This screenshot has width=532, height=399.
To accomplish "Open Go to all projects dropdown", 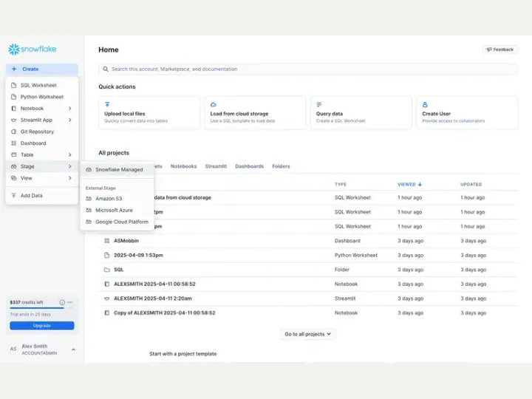I will click(x=307, y=334).
